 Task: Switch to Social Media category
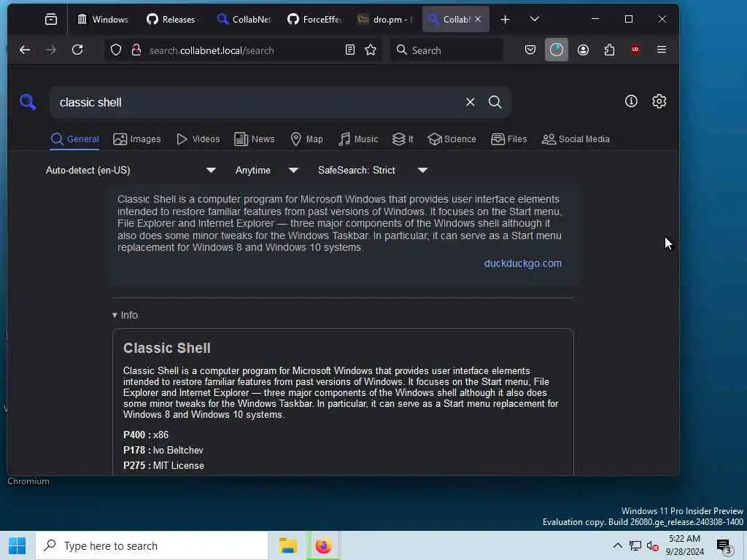[576, 139]
